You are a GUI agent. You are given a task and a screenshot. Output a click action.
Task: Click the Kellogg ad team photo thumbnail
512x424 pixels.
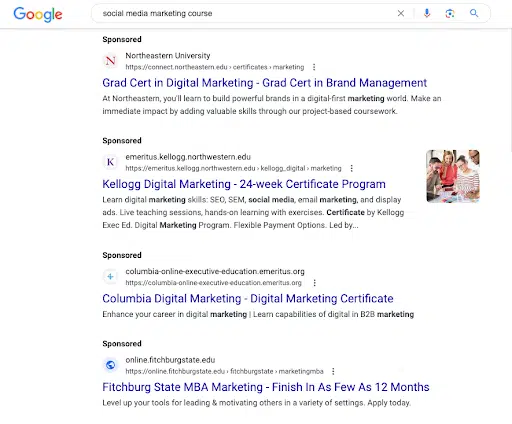click(x=453, y=176)
